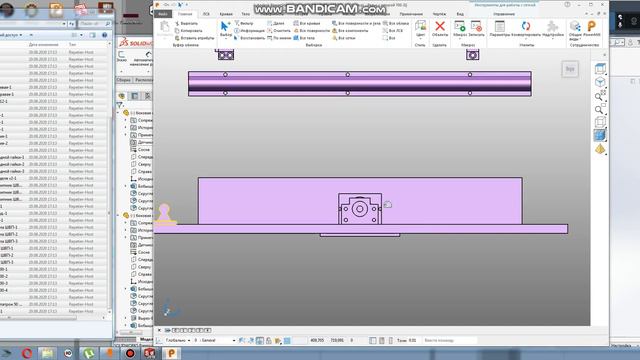Click the lock icon in the status bar
This screenshot has width=640, height=360.
coord(269,340)
